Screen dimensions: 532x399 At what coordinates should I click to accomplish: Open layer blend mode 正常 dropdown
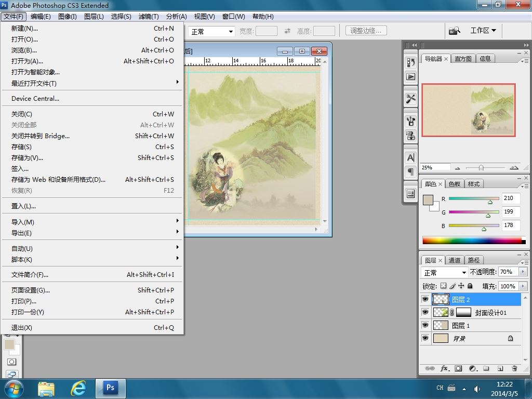coord(445,272)
